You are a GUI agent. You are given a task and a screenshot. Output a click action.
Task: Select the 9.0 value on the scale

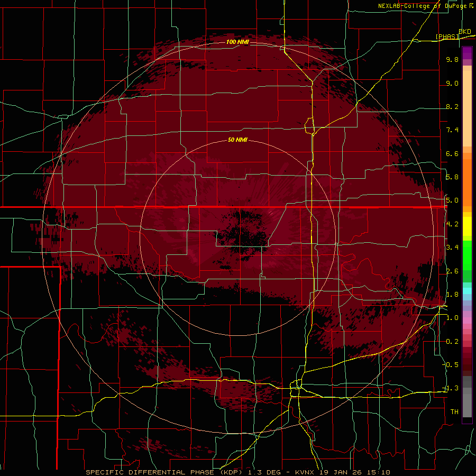452,83
